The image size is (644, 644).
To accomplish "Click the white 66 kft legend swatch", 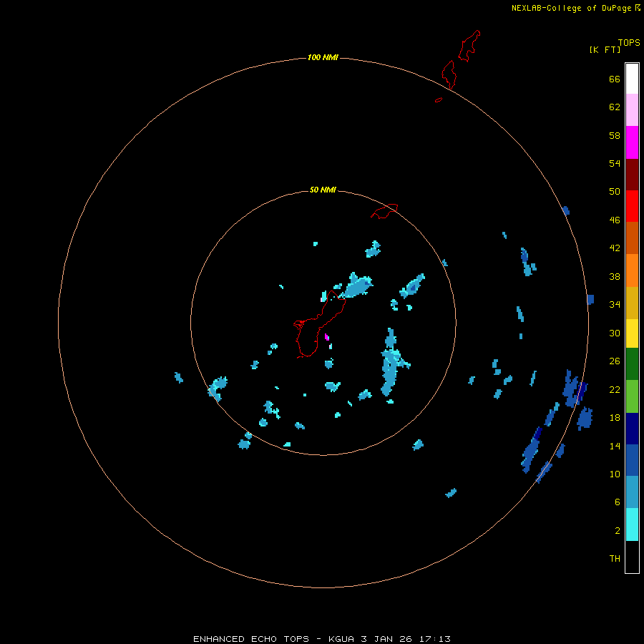I will tap(632, 79).
